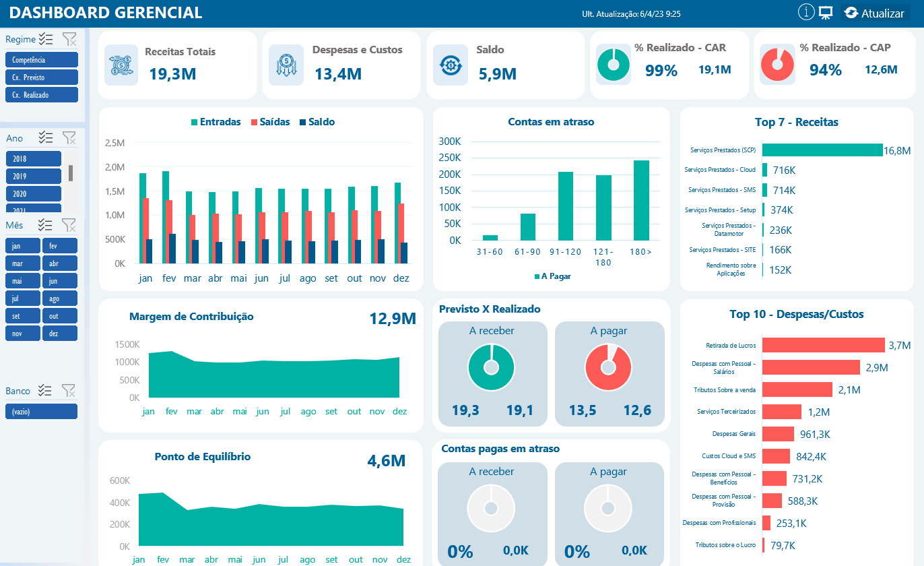Toggle multi-select on Regime slicer
Image resolution: width=924 pixels, height=566 pixels.
pyautogui.click(x=46, y=39)
